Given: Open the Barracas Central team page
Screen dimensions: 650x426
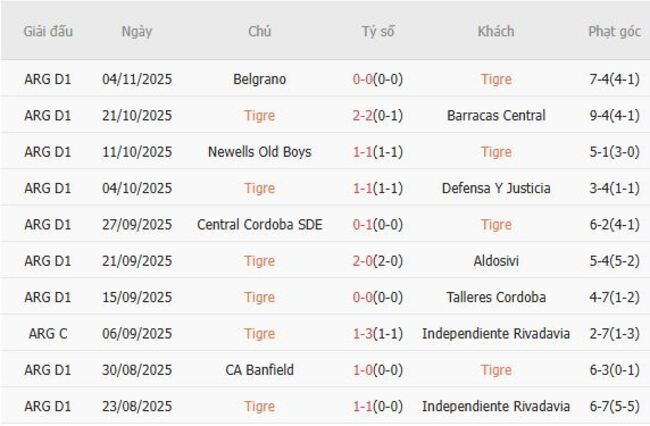Looking at the screenshot, I should coord(496,116).
